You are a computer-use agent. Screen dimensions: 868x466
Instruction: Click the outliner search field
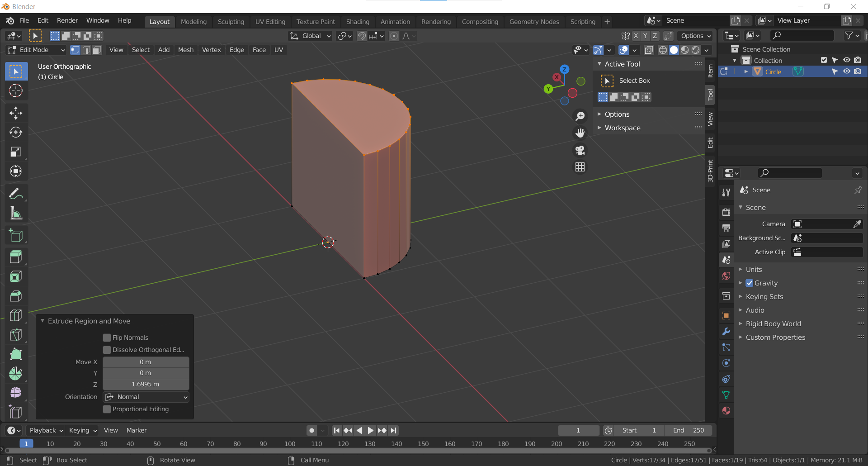pyautogui.click(x=802, y=35)
